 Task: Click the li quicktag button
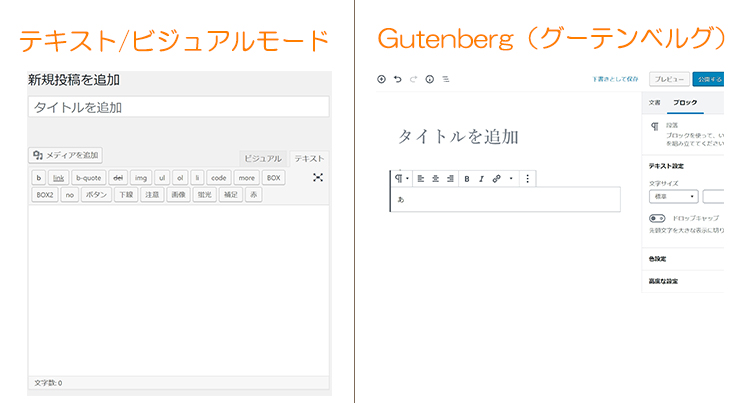tap(197, 178)
